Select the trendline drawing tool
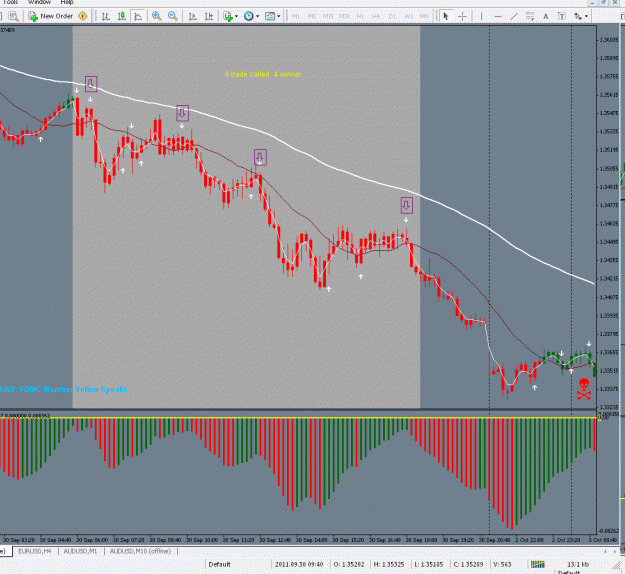 click(x=514, y=16)
